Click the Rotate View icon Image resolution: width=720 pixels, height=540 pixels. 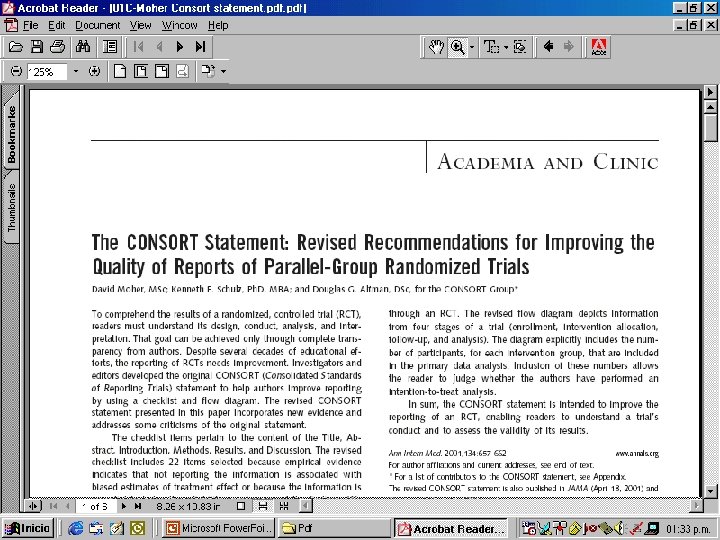pyautogui.click(x=208, y=71)
